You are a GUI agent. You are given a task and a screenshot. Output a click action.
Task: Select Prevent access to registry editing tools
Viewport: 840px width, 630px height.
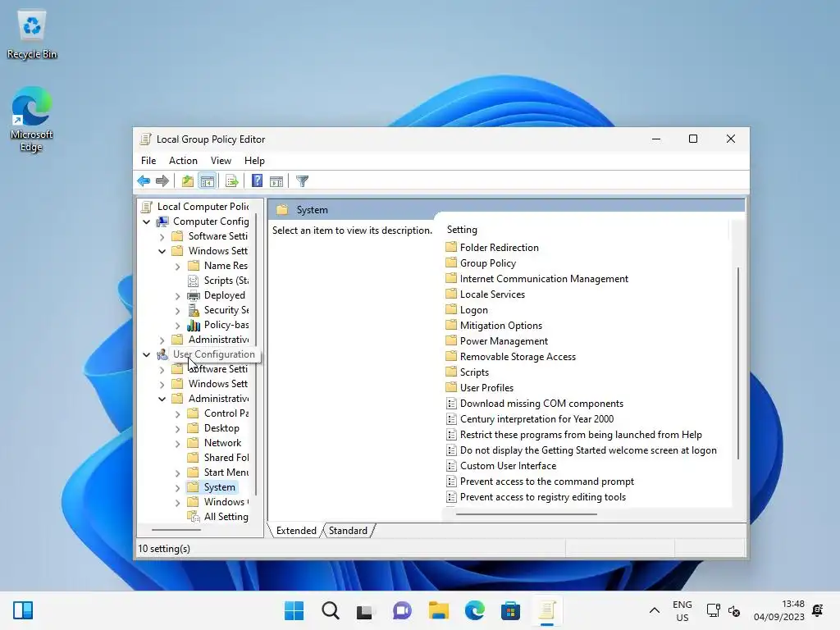(536, 496)
